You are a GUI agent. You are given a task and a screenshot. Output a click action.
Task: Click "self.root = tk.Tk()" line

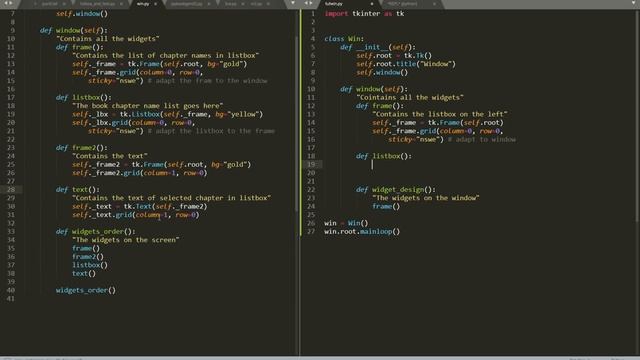[394, 56]
